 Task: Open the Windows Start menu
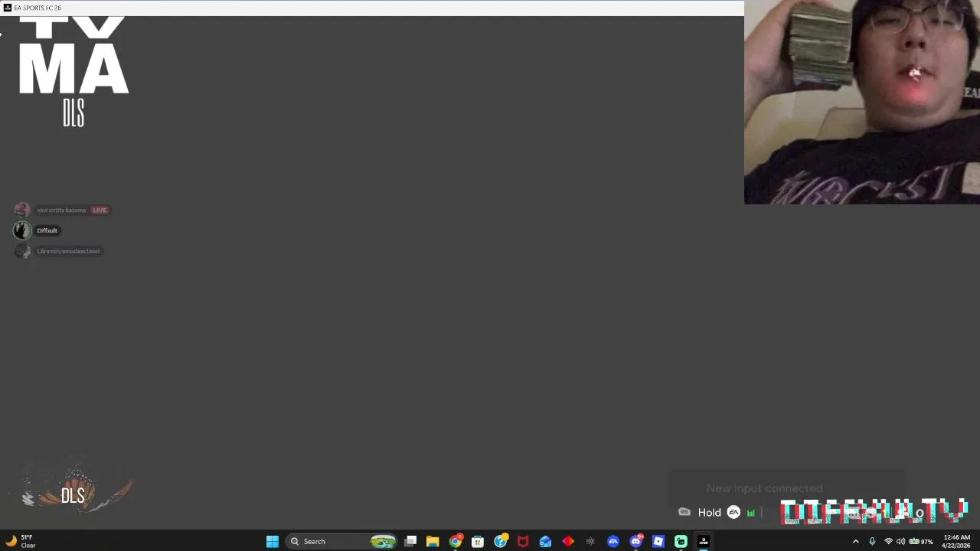click(272, 541)
